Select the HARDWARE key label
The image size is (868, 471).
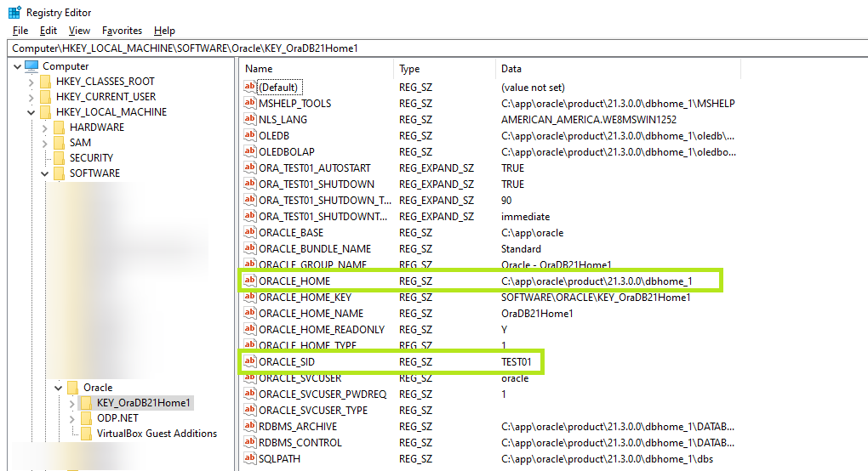click(97, 128)
